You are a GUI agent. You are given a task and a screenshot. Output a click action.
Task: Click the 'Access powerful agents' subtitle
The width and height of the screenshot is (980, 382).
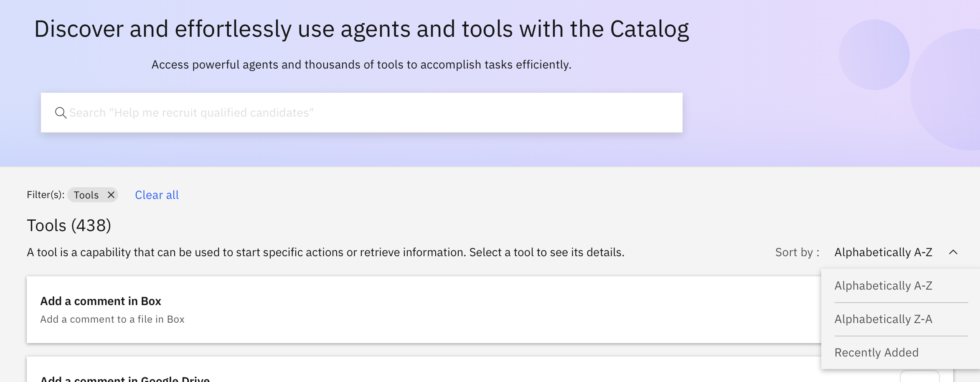[361, 65]
